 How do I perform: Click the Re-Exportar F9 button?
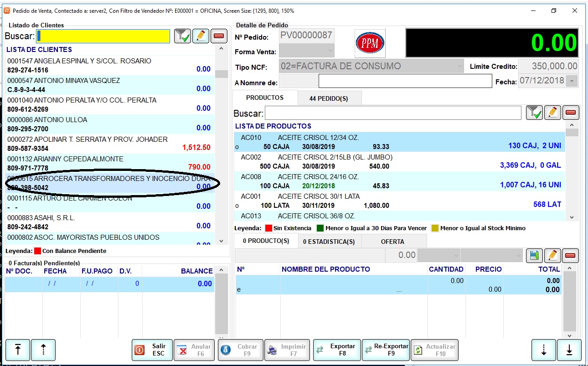pyautogui.click(x=386, y=350)
